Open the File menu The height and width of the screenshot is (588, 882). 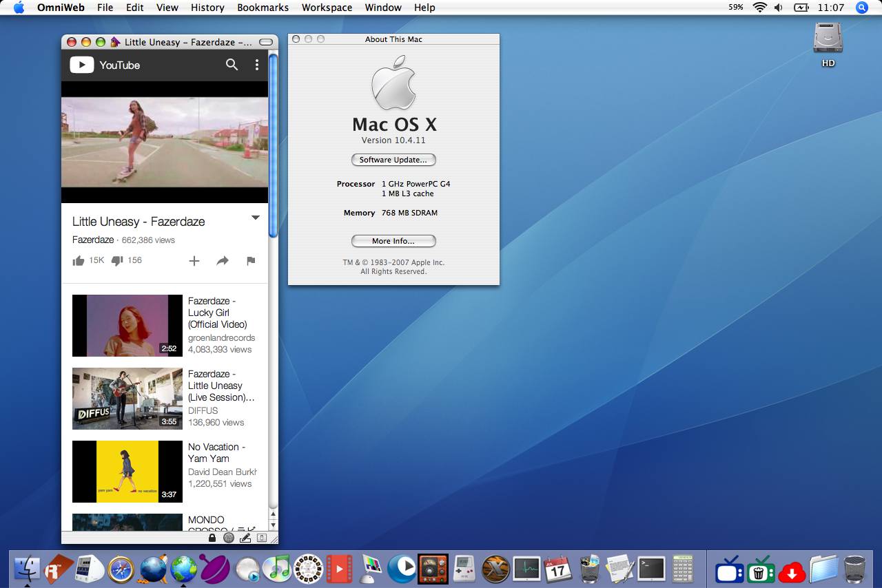[105, 8]
